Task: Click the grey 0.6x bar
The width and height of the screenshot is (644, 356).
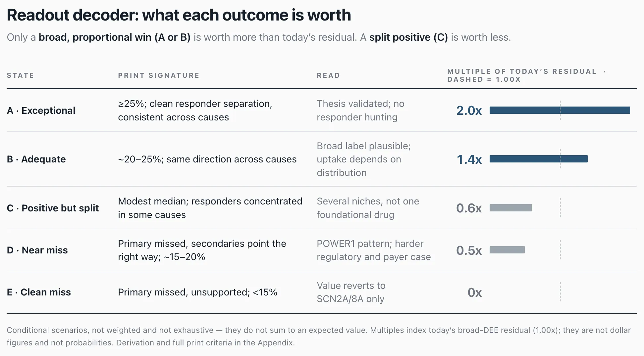Action: click(x=511, y=208)
